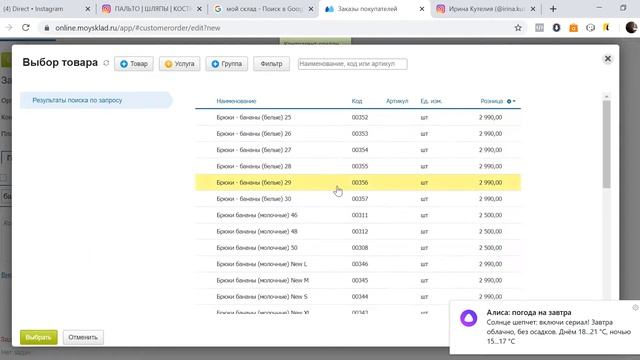Select Результаты поиска по запросу in the left panel
Screen dimensions: 640x360
(96, 100)
